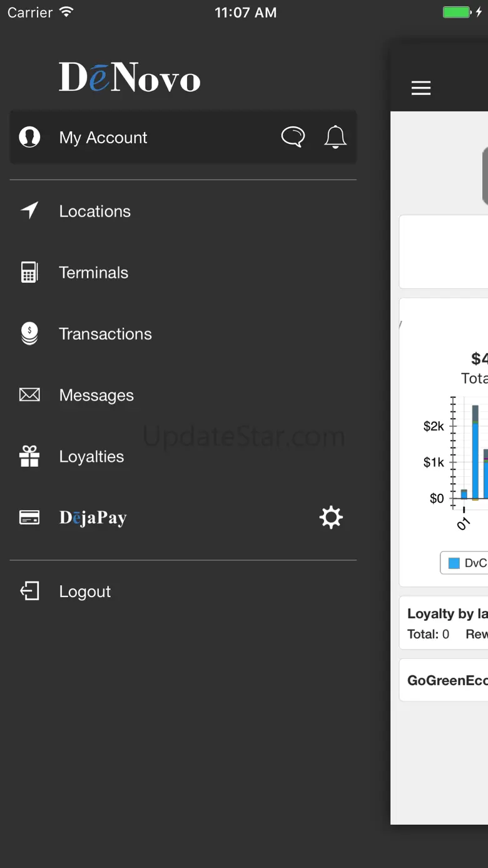Click the My Account label
Screen dimensions: 488x868
(103, 138)
